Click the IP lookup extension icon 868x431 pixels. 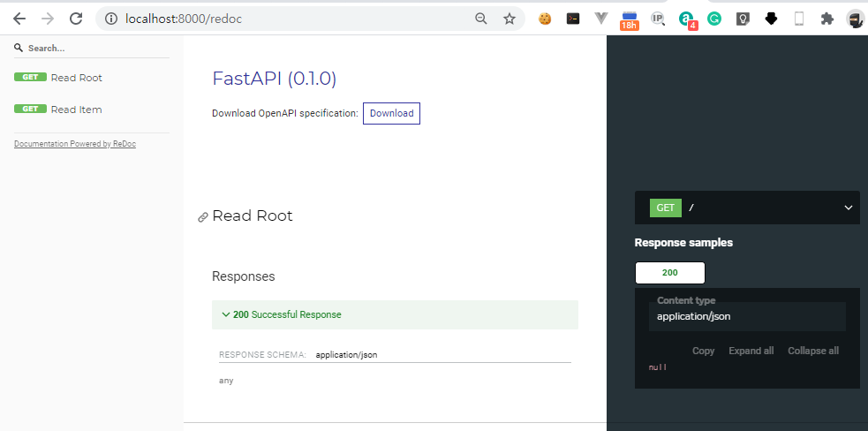click(x=658, y=19)
